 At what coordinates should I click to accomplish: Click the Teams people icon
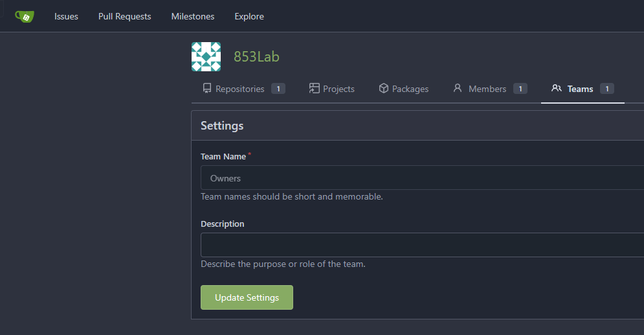click(x=556, y=88)
